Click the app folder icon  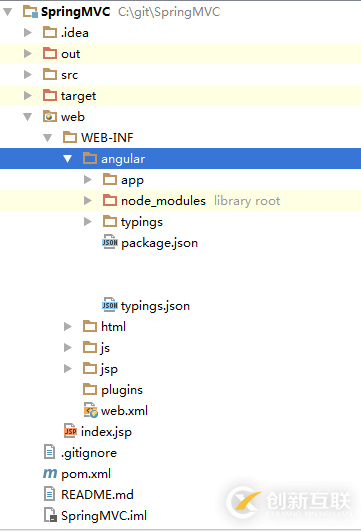(x=110, y=179)
